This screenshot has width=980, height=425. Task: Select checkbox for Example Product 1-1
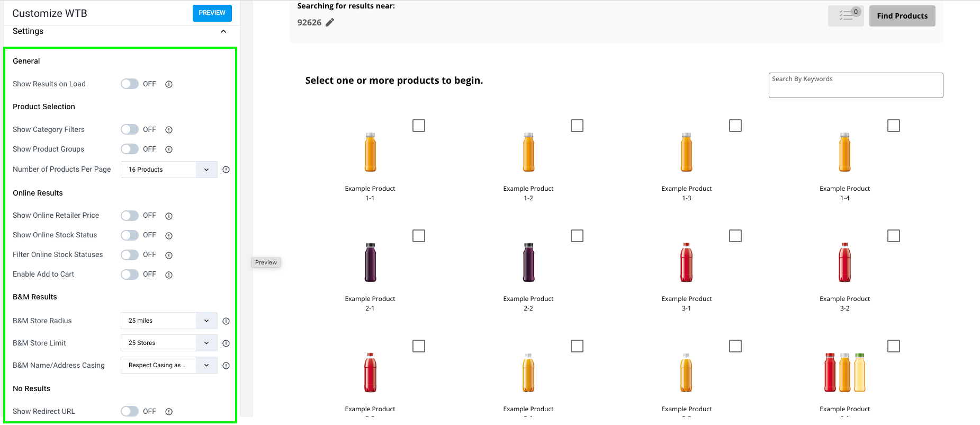click(419, 126)
